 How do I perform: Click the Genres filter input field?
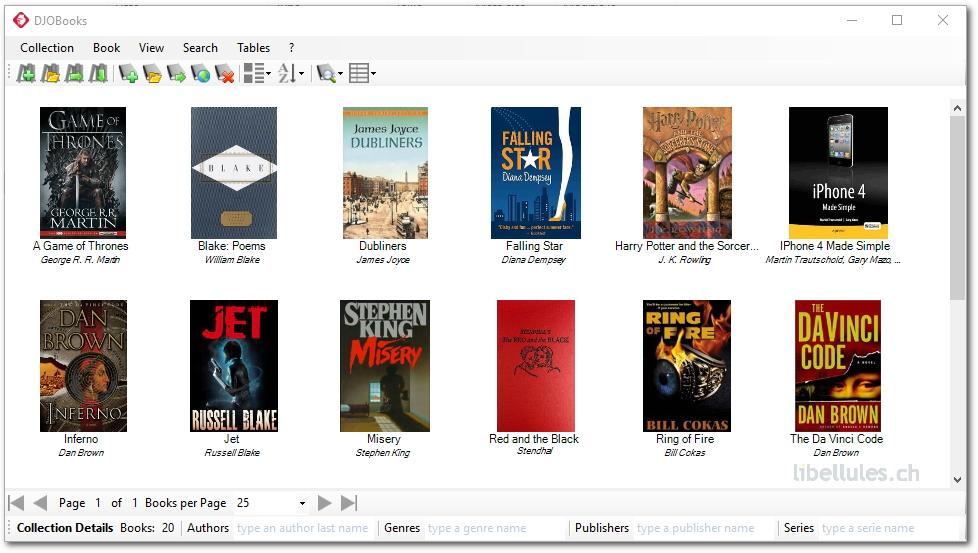click(496, 528)
